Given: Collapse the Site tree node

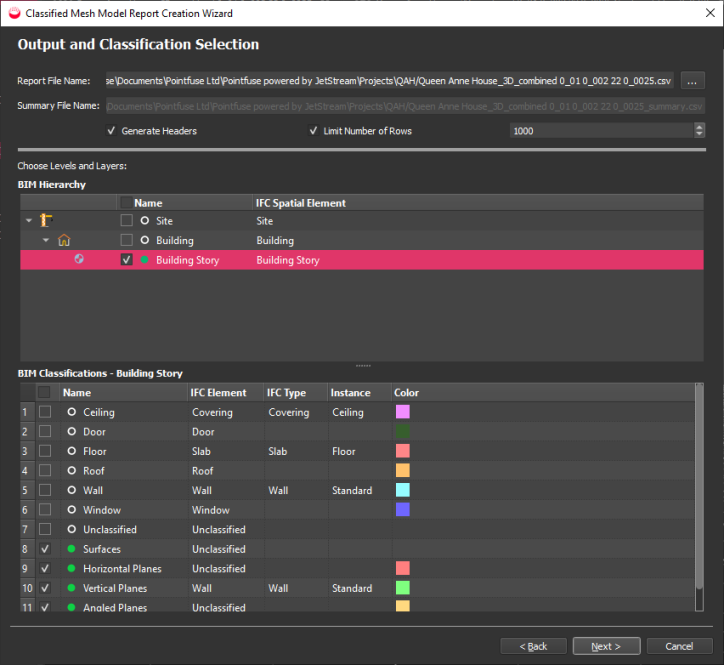Looking at the screenshot, I should coord(29,221).
